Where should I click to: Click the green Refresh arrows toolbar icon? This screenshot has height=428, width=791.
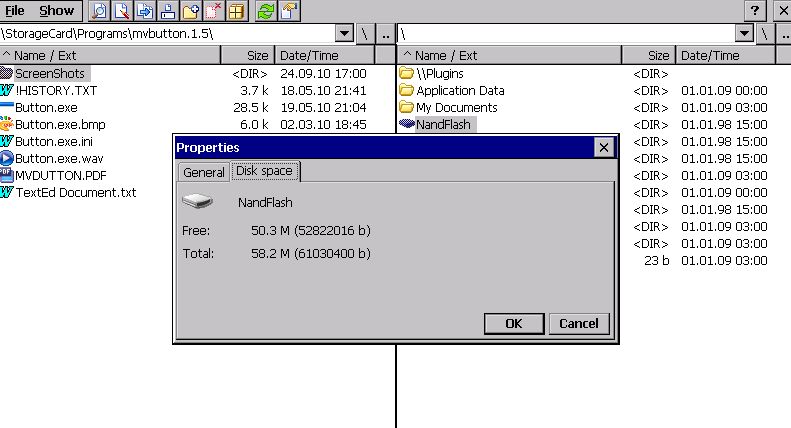pyautogui.click(x=265, y=11)
